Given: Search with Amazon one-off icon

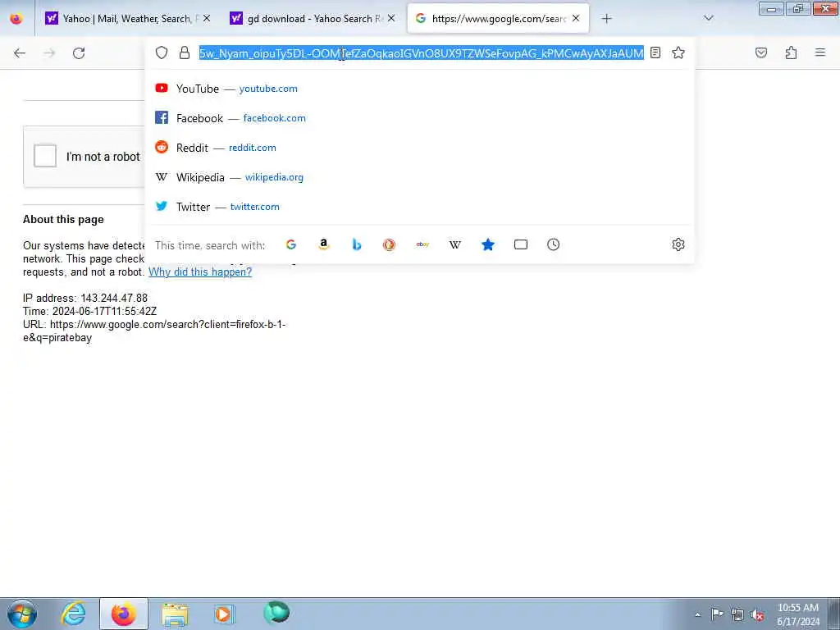Looking at the screenshot, I should [x=323, y=244].
